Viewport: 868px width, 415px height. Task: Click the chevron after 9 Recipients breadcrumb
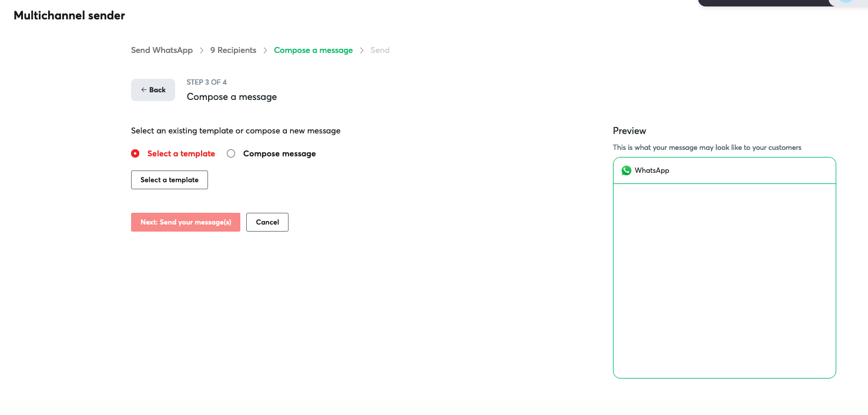264,50
